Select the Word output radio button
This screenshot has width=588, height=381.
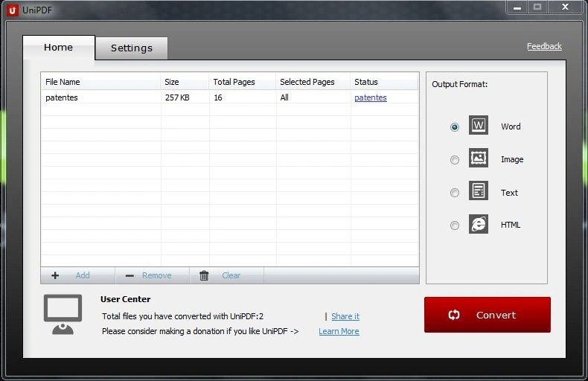click(x=455, y=127)
